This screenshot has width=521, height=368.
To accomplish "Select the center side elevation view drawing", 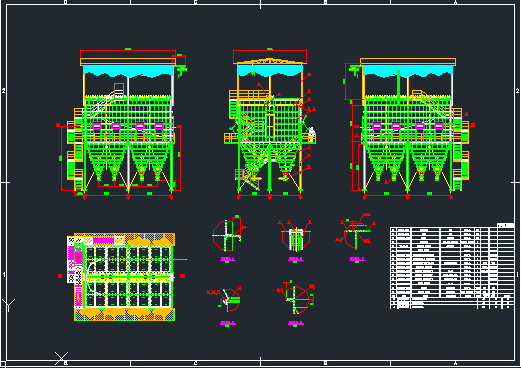I will (x=270, y=124).
